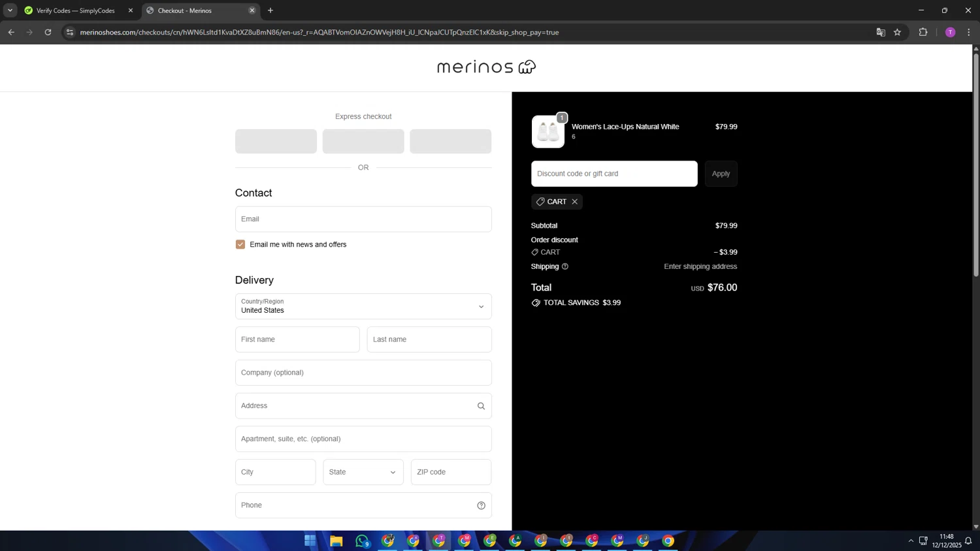Screen dimensions: 980x551
Task: Open the Chrome profile avatar
Action: coord(951,32)
